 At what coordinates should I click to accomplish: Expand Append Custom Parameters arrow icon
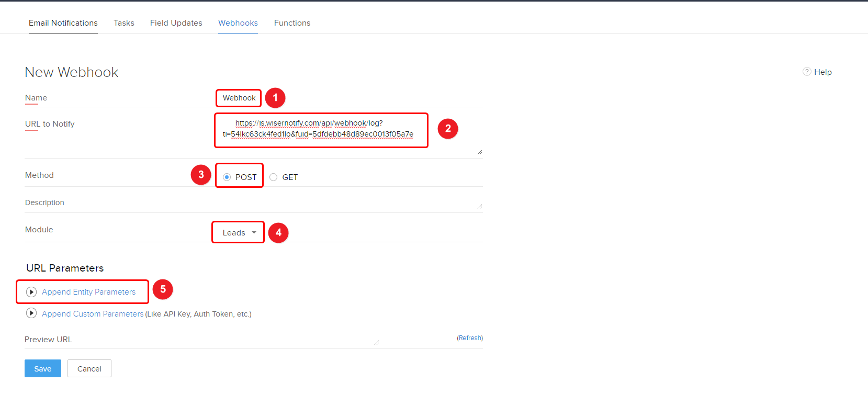tap(31, 313)
